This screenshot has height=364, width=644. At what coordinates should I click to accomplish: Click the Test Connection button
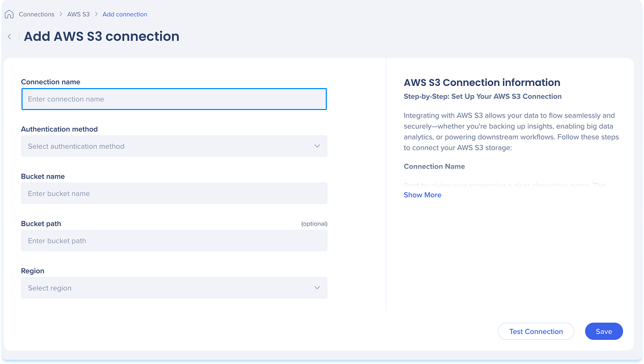[x=536, y=331]
